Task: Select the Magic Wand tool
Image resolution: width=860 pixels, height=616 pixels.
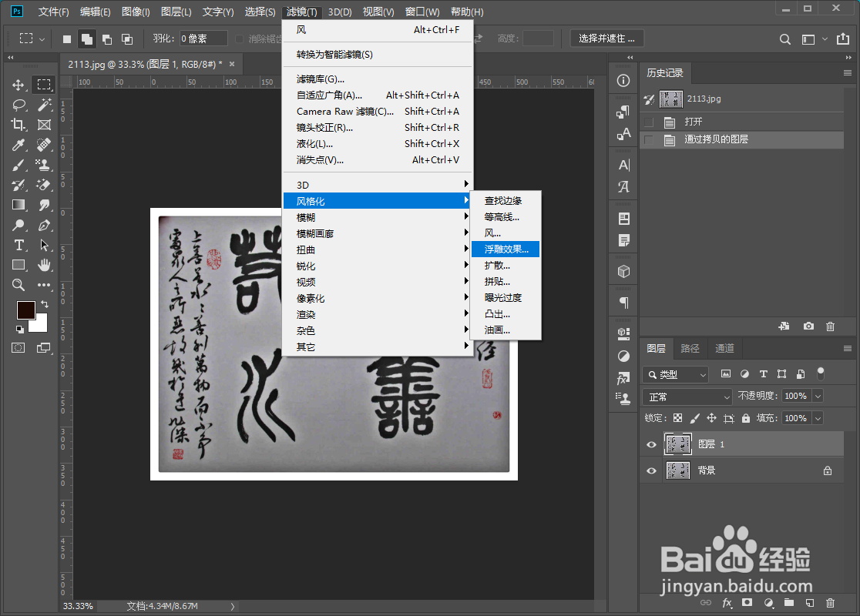Action: [44, 105]
